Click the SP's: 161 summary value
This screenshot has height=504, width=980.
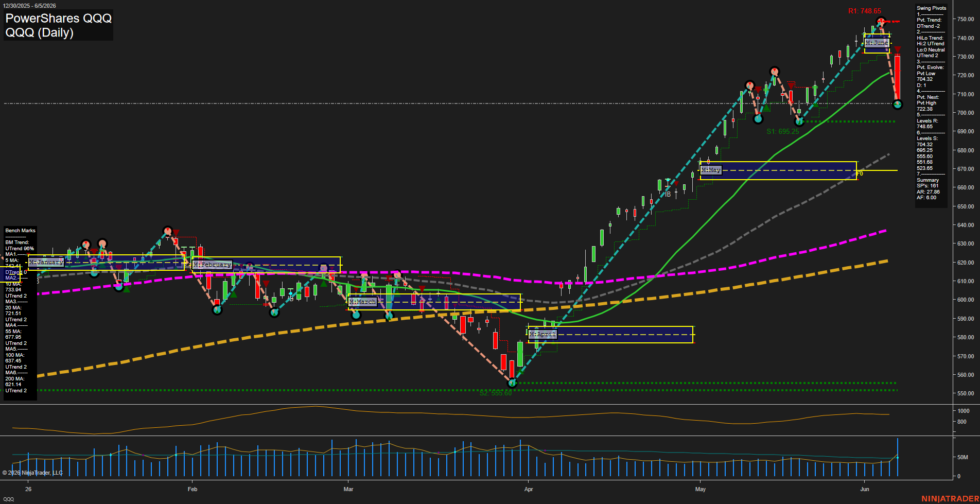click(927, 186)
